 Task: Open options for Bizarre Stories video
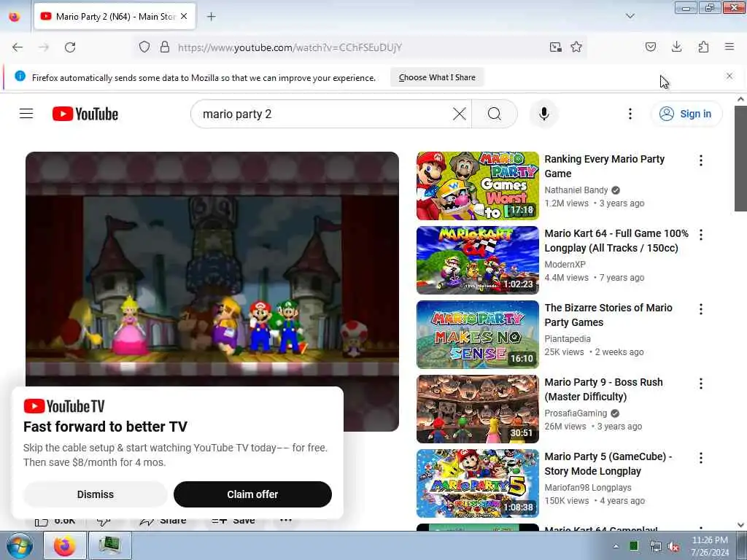(x=701, y=309)
